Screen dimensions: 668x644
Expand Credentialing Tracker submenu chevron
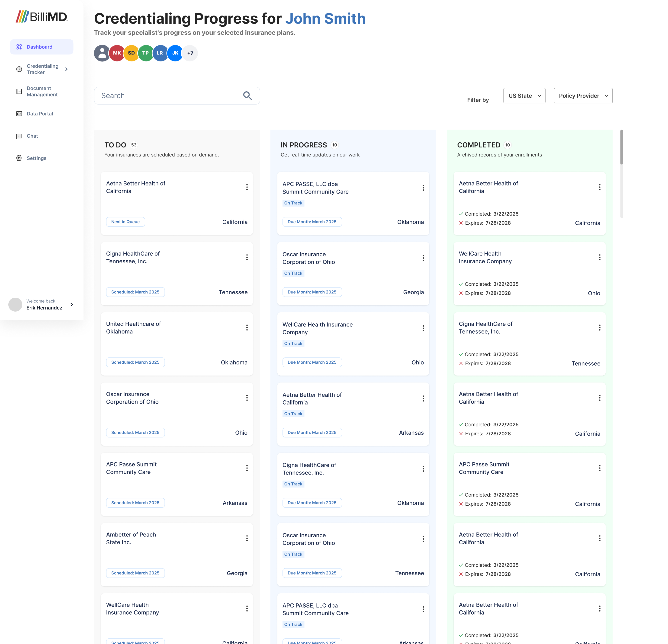[67, 69]
